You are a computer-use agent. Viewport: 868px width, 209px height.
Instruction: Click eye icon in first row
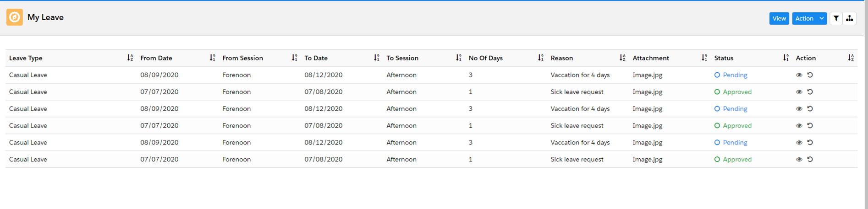tap(799, 75)
